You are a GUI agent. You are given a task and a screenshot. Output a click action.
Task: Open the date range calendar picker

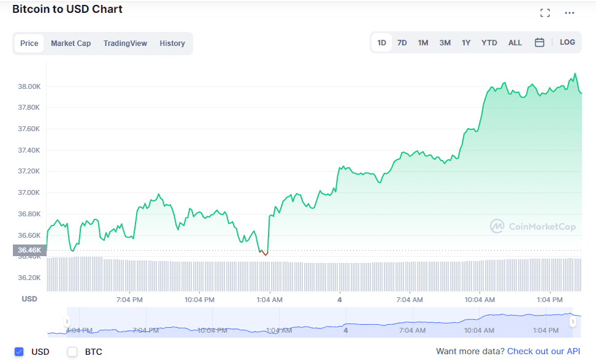pyautogui.click(x=540, y=42)
